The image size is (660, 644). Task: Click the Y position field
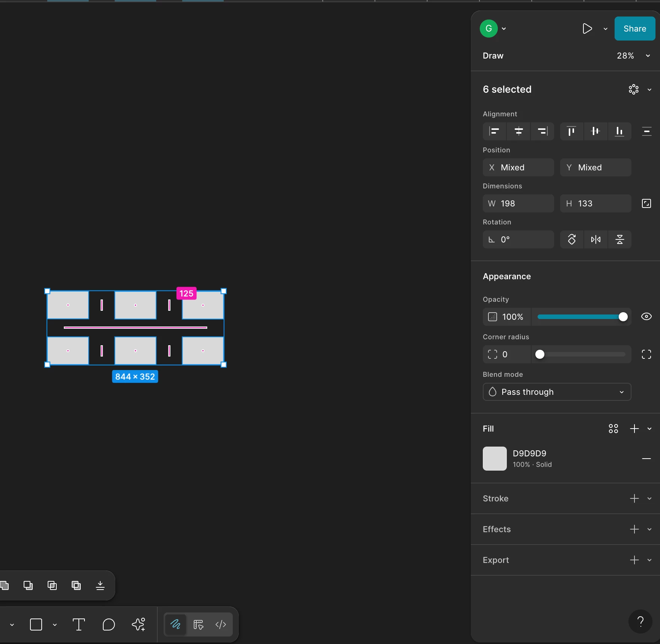pyautogui.click(x=596, y=167)
